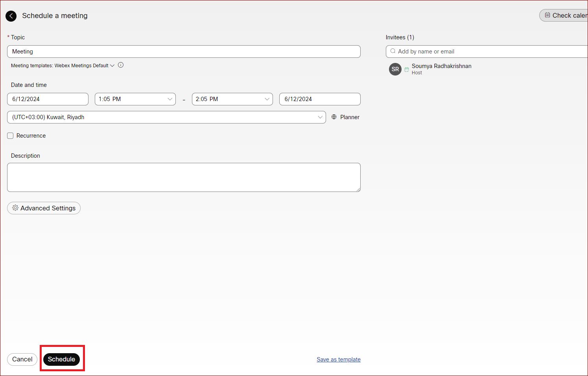
Task: Click the start date field 6/12/2024
Action: point(48,99)
